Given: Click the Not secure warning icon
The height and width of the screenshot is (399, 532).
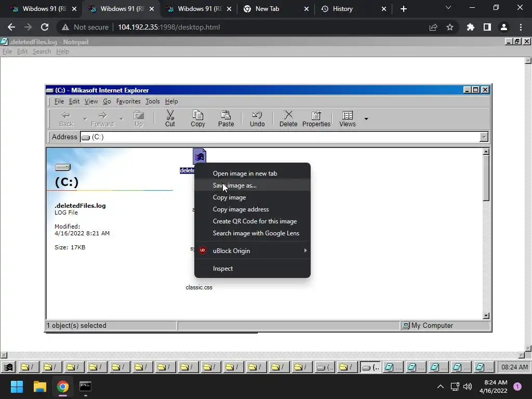Looking at the screenshot, I should tap(65, 27).
